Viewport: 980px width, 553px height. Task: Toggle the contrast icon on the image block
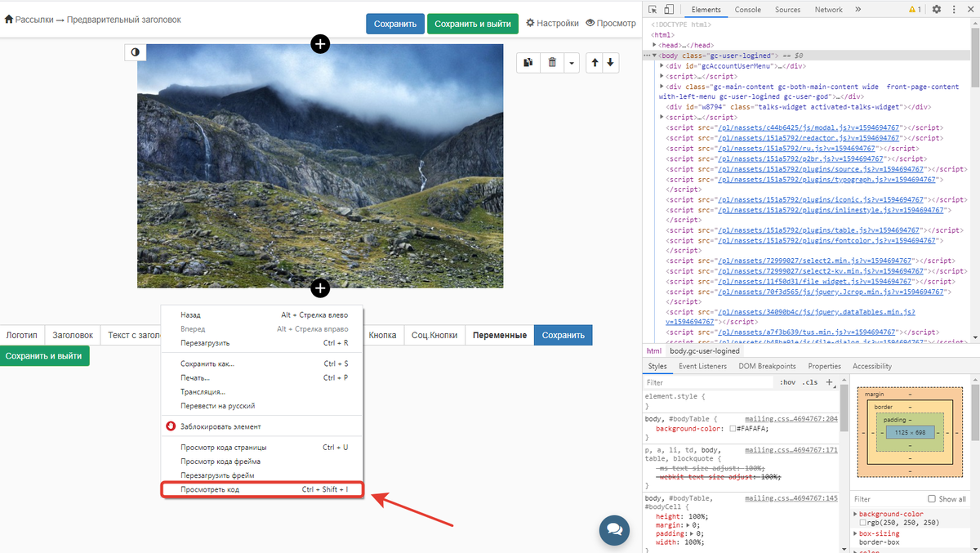[135, 52]
